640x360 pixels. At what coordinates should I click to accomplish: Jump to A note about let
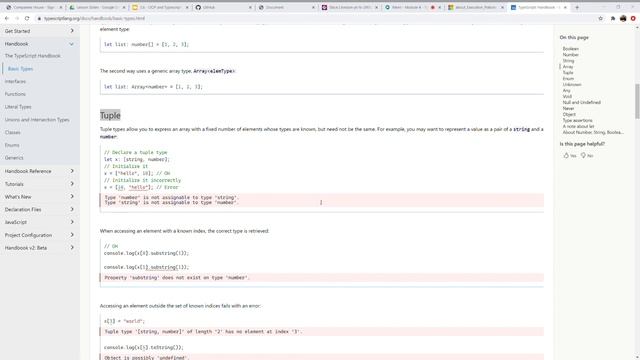click(x=578, y=127)
